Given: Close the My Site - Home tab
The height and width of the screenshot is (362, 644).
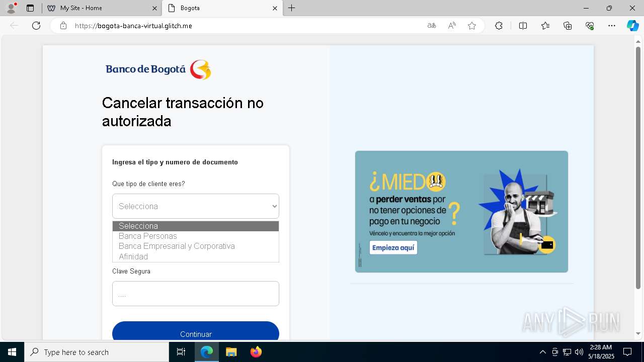Looking at the screenshot, I should [x=154, y=8].
